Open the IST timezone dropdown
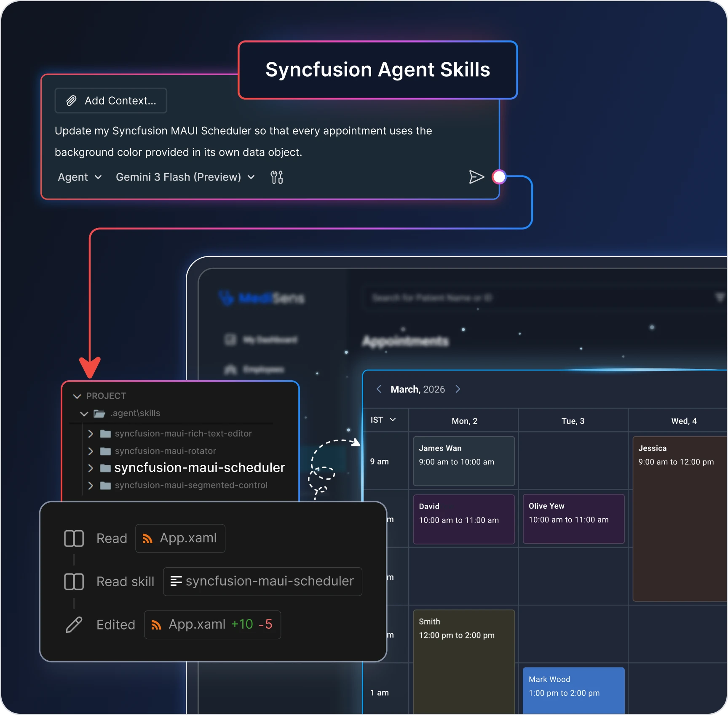 click(383, 420)
